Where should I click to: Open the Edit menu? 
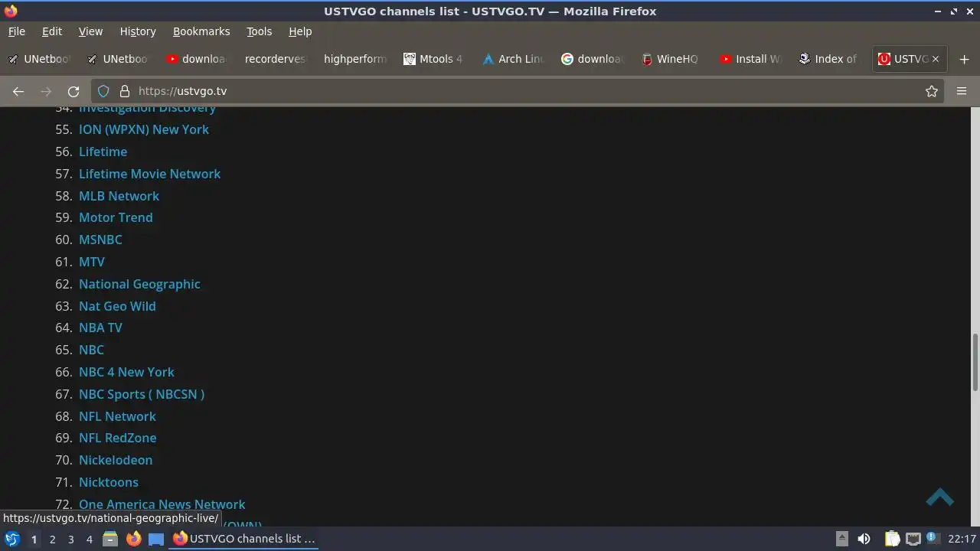click(x=52, y=31)
